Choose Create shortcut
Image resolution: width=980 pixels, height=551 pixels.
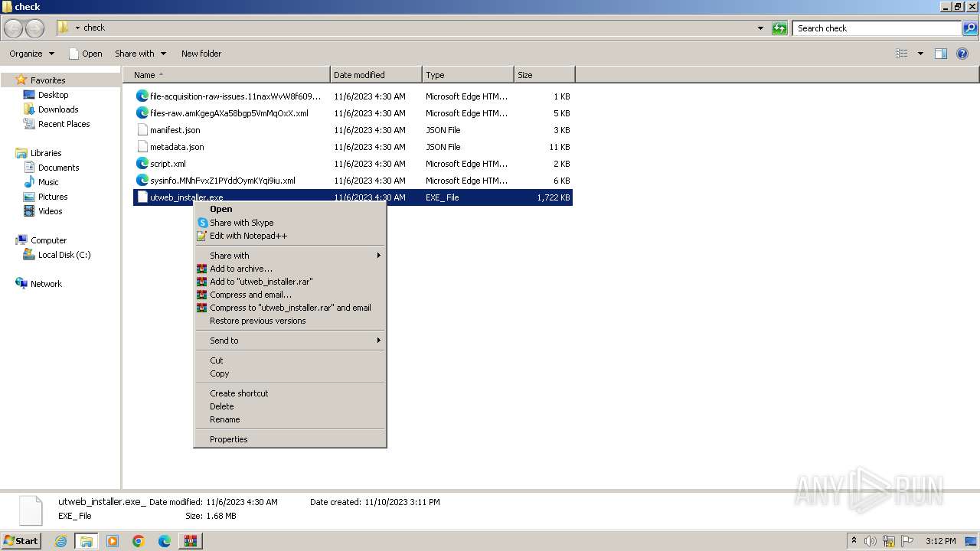tap(289, 393)
